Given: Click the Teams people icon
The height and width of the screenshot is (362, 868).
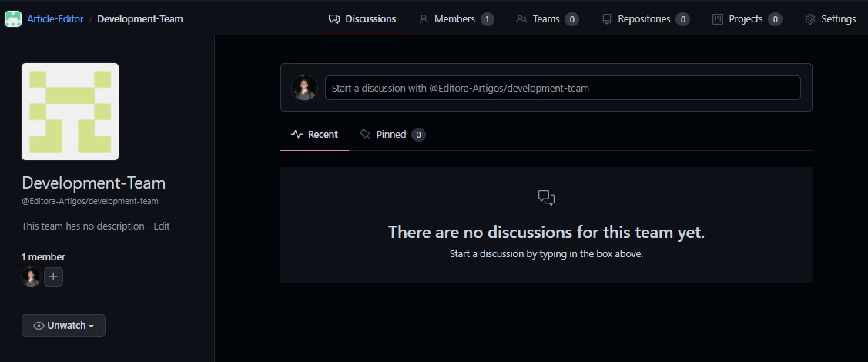Looking at the screenshot, I should [521, 19].
